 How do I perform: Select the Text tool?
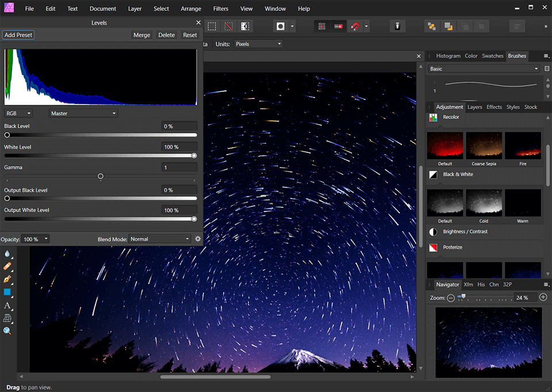7,305
